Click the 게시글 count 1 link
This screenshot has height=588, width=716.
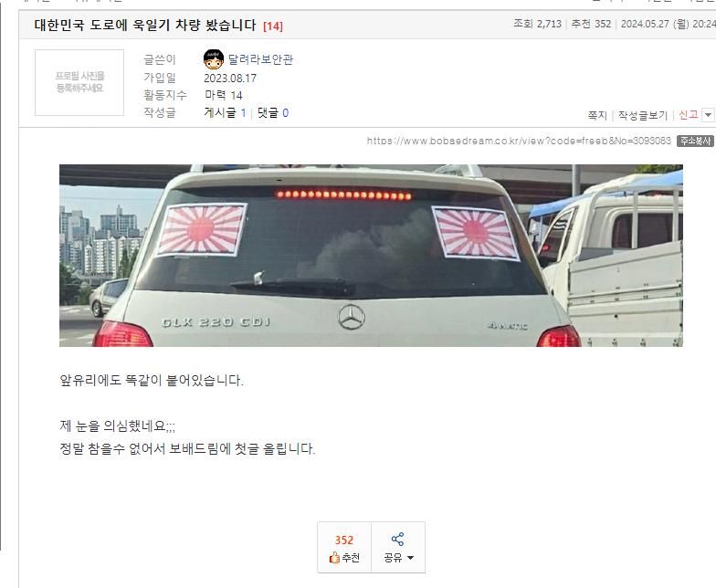(243, 113)
